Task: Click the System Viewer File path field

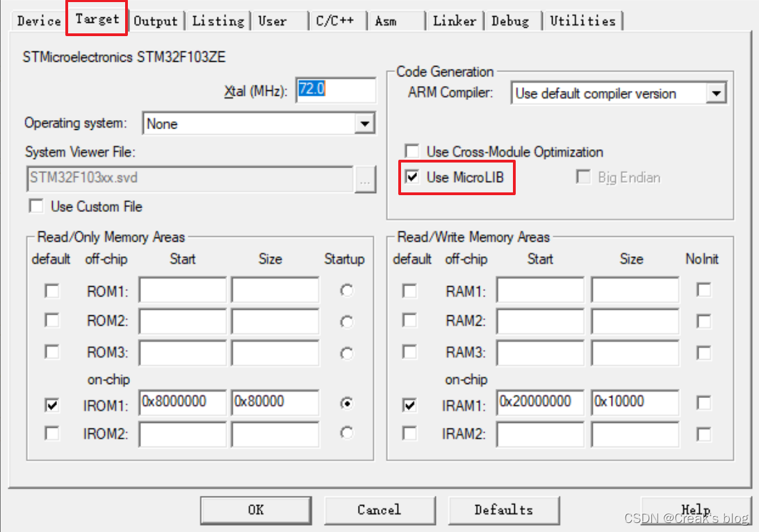Action: click(x=190, y=179)
